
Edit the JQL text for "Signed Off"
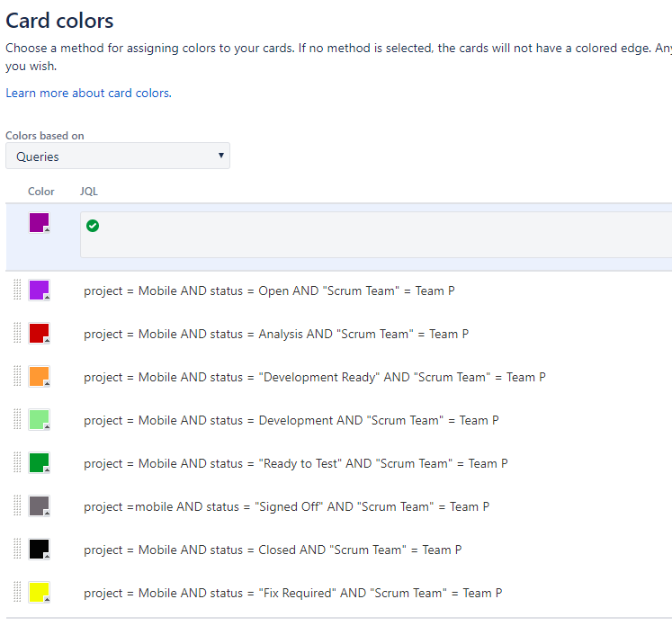(x=287, y=507)
